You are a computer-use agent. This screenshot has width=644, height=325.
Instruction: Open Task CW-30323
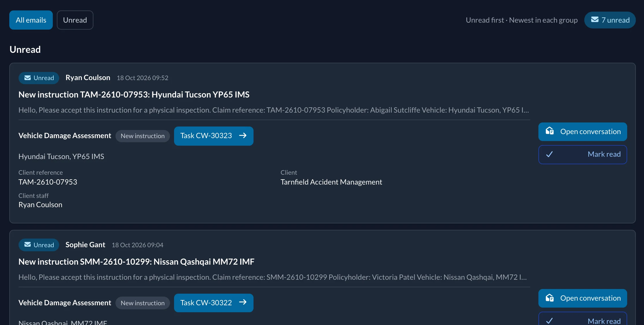coord(214,136)
